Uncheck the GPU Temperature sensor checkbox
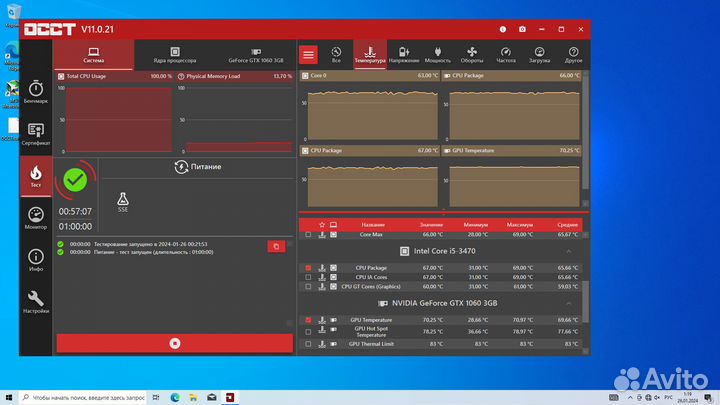The height and width of the screenshot is (405, 720). point(308,320)
